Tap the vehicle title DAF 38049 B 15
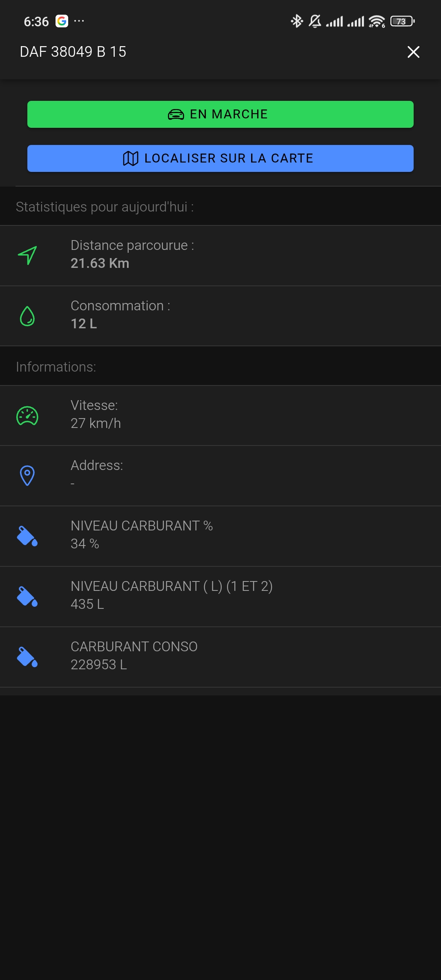The image size is (441, 980). pos(73,52)
